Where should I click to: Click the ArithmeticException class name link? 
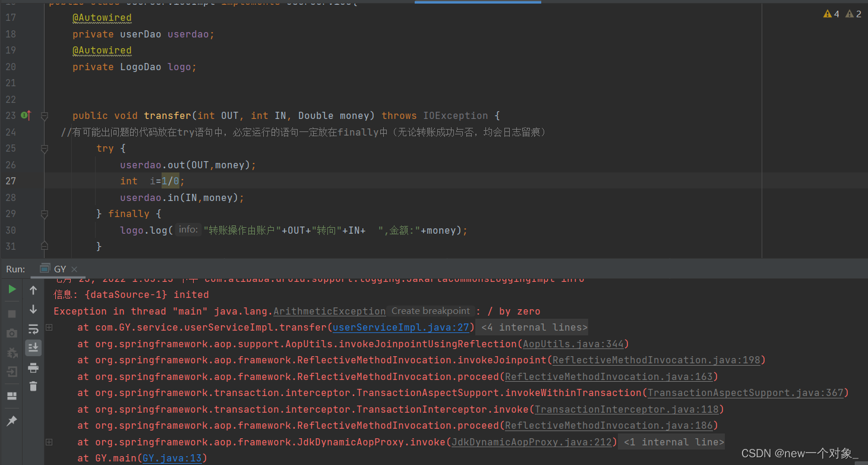click(329, 311)
